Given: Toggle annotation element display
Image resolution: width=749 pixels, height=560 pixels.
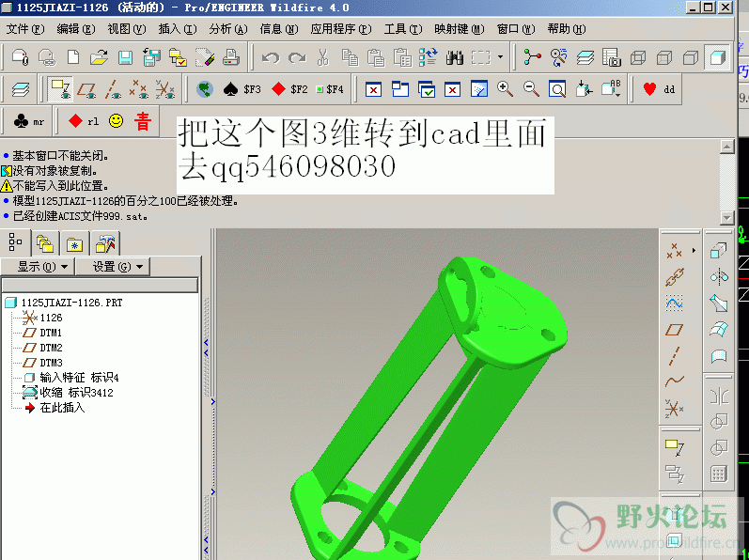Looking at the screenshot, I should tap(61, 89).
